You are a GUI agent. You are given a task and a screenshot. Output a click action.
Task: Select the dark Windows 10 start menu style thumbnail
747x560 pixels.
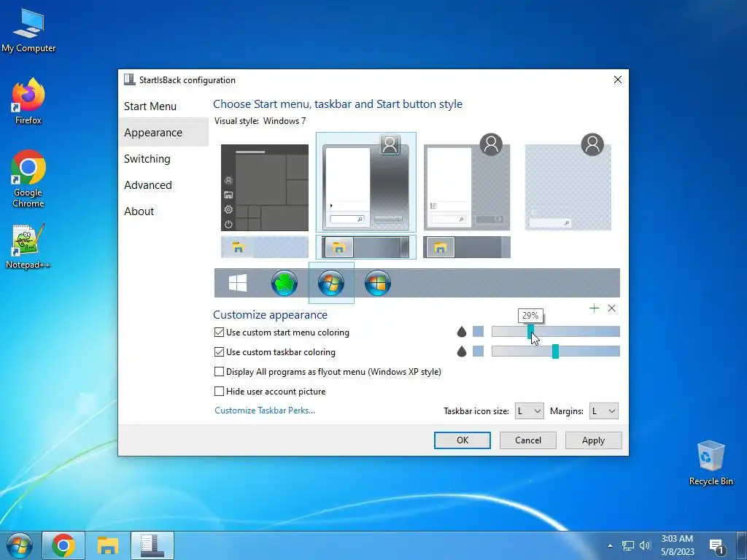[x=264, y=187]
